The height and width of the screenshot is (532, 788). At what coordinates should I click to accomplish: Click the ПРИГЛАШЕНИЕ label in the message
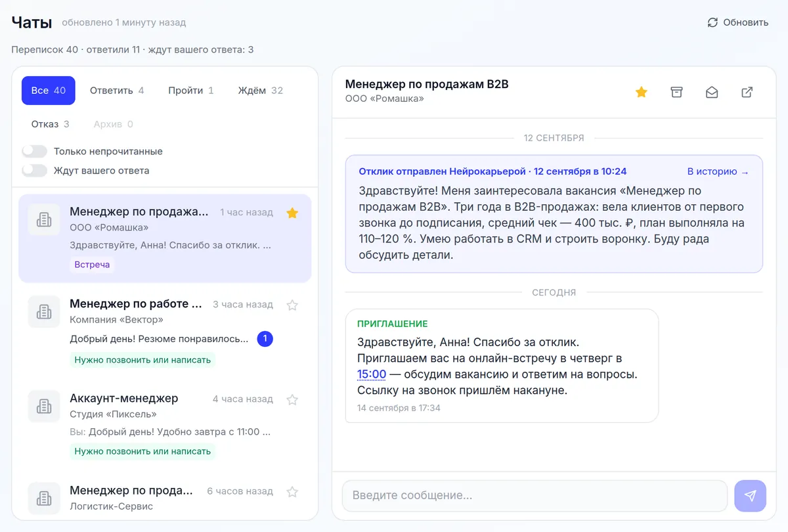click(x=393, y=324)
